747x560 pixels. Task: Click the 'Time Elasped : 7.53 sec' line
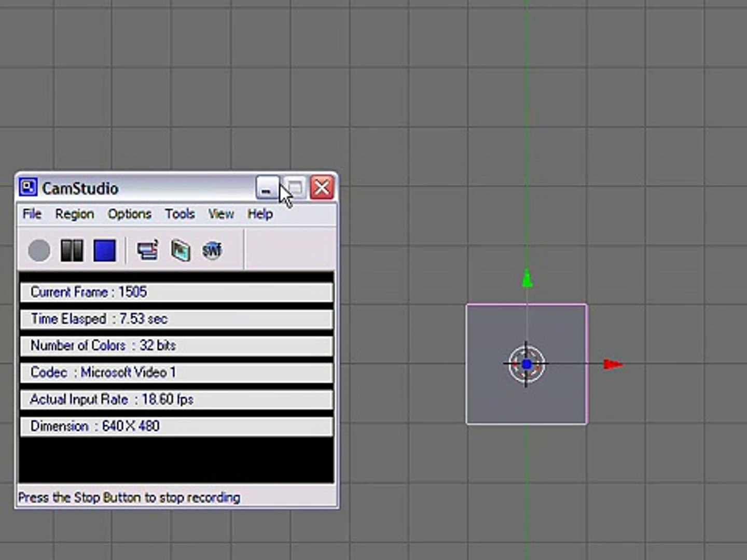coord(176,319)
